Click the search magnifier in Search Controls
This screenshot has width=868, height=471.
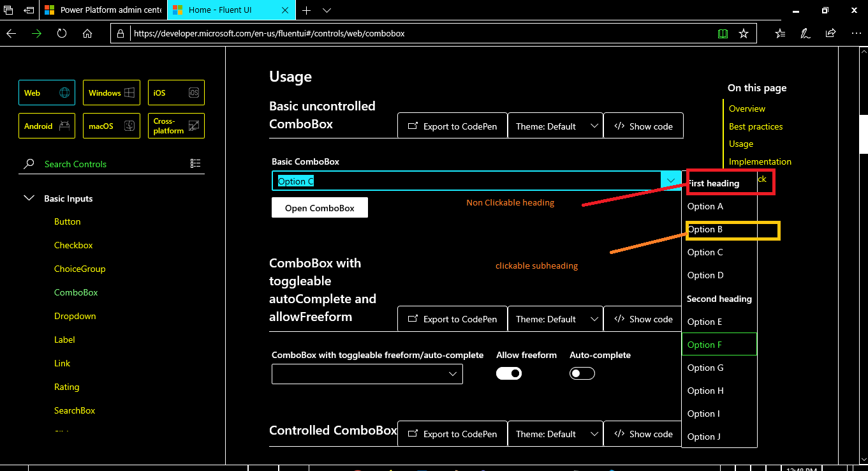29,163
